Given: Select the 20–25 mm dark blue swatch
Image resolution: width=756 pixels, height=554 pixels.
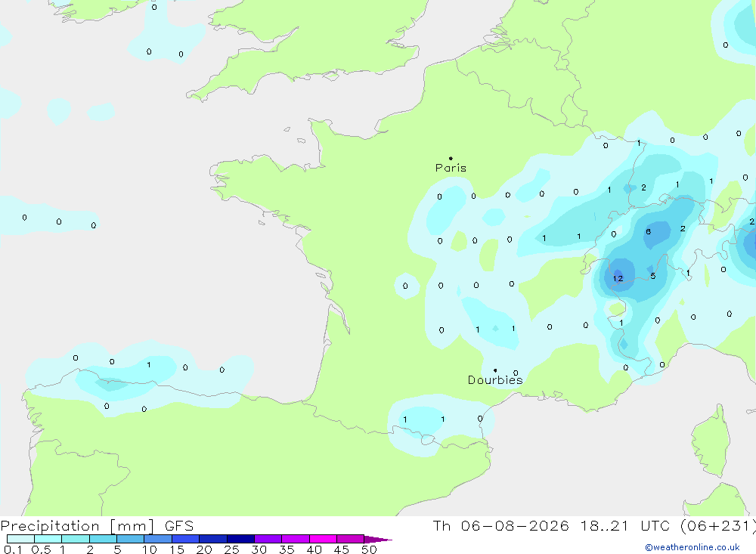Looking at the screenshot, I should click(x=213, y=539).
